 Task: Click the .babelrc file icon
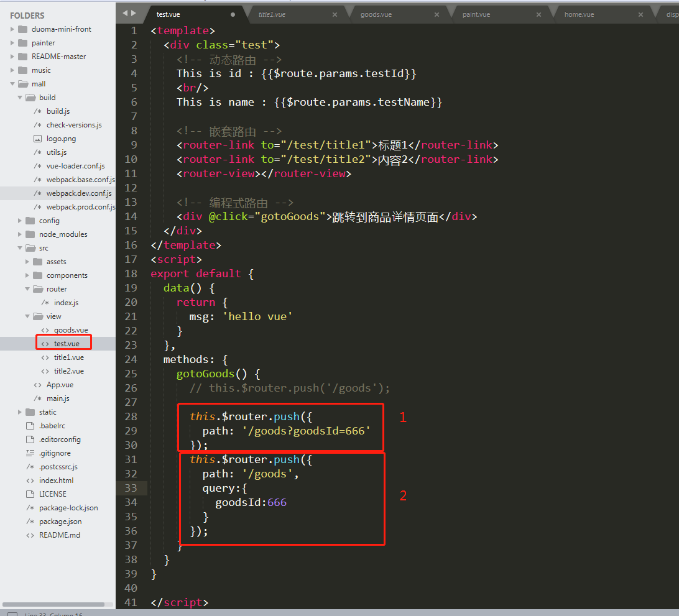click(30, 426)
